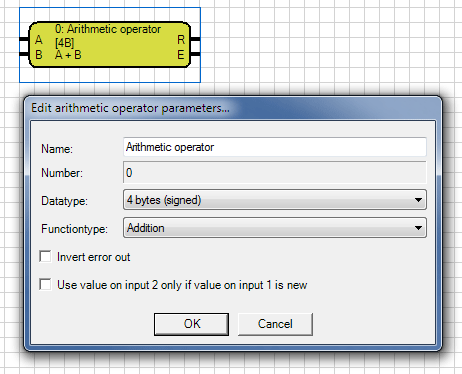Open the Functiontype dropdown set to Addition

click(x=275, y=228)
